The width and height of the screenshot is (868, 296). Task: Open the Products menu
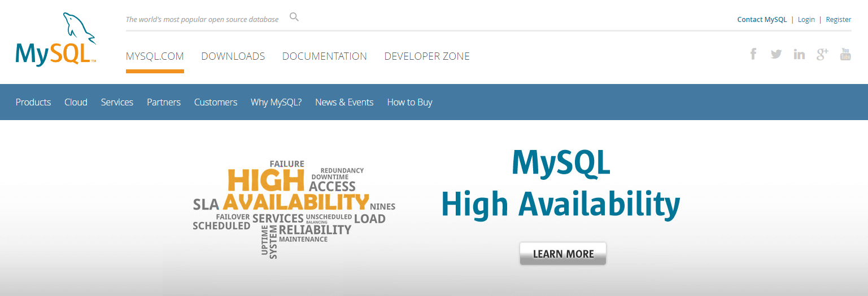33,102
